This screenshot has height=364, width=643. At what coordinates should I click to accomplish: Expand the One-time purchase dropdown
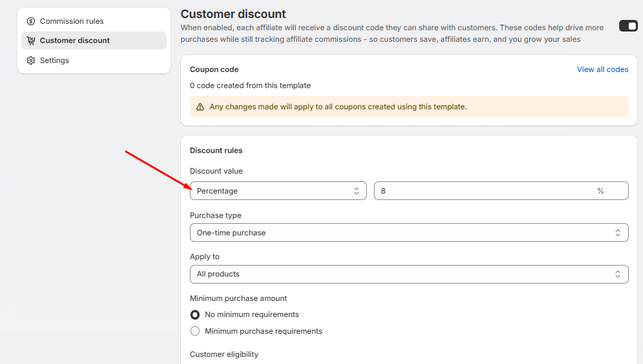(x=399, y=233)
